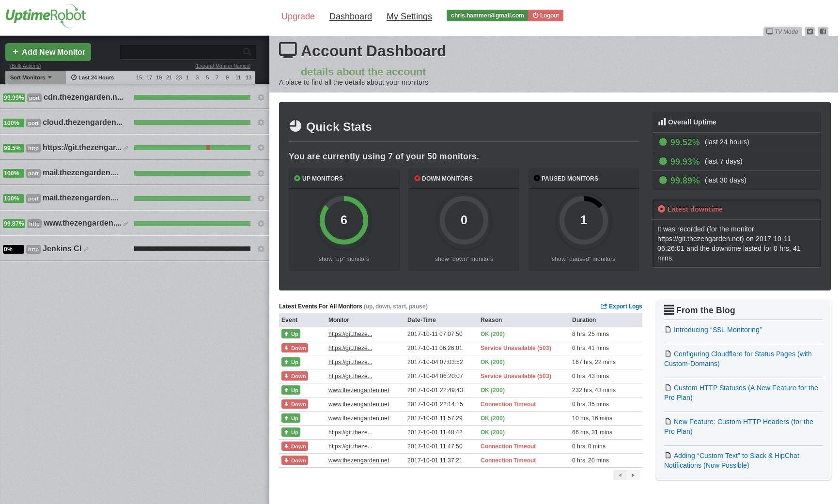Click the next page arrow under events table
The width and height of the screenshot is (840, 504).
(633, 475)
